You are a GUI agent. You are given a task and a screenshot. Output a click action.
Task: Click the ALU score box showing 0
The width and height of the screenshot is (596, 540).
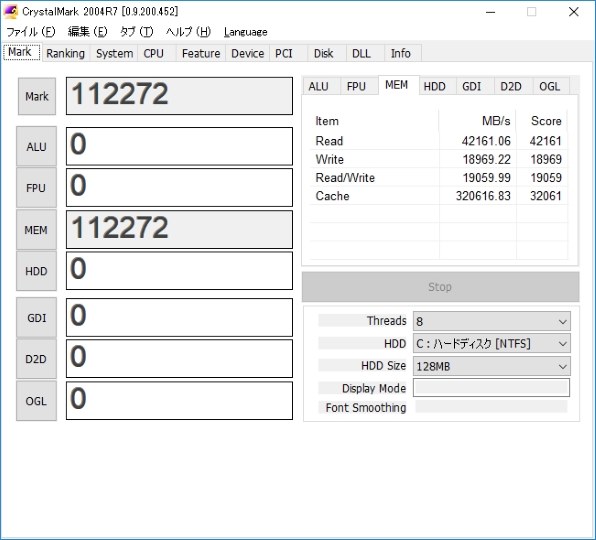(179, 146)
